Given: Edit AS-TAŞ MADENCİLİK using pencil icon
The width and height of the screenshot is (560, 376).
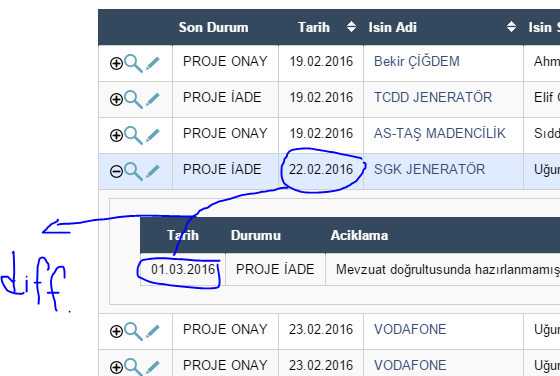Looking at the screenshot, I should [152, 135].
